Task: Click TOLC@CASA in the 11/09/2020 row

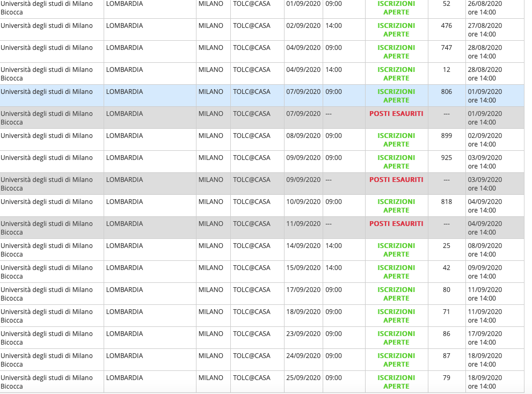Action: (x=251, y=224)
